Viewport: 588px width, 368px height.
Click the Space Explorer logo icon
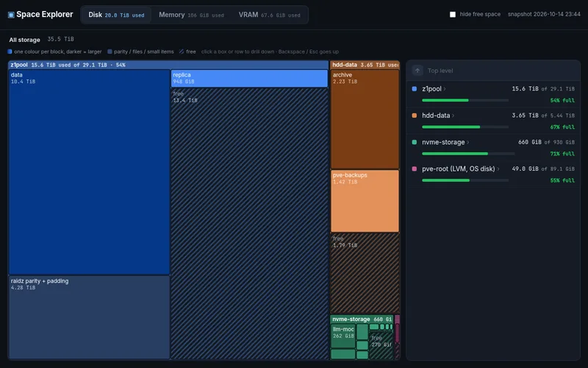(11, 15)
